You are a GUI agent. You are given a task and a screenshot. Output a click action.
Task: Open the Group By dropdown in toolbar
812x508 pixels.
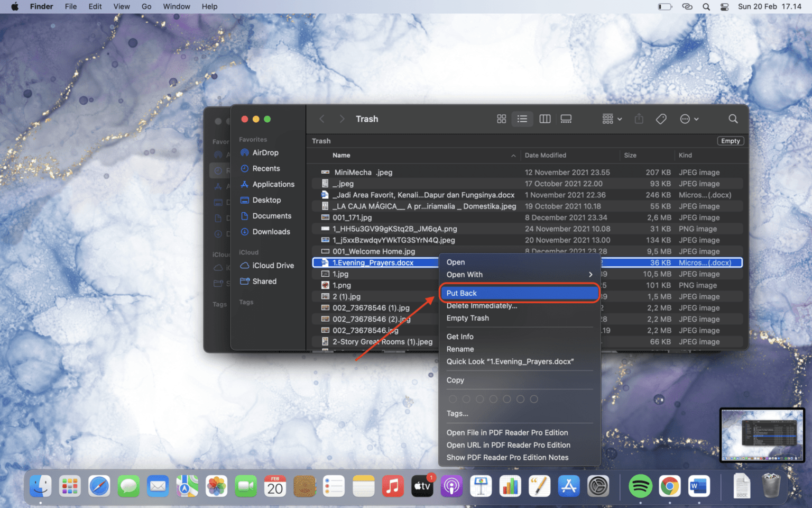tap(612, 119)
